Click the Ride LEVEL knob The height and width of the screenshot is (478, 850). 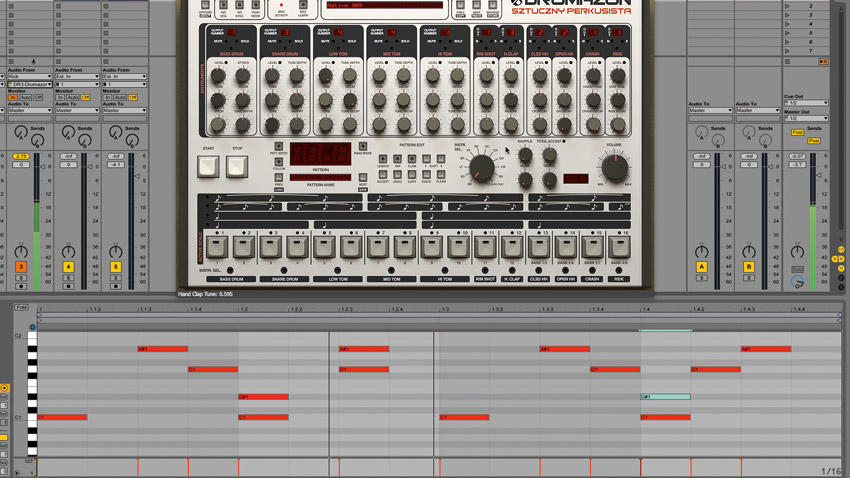(x=617, y=76)
